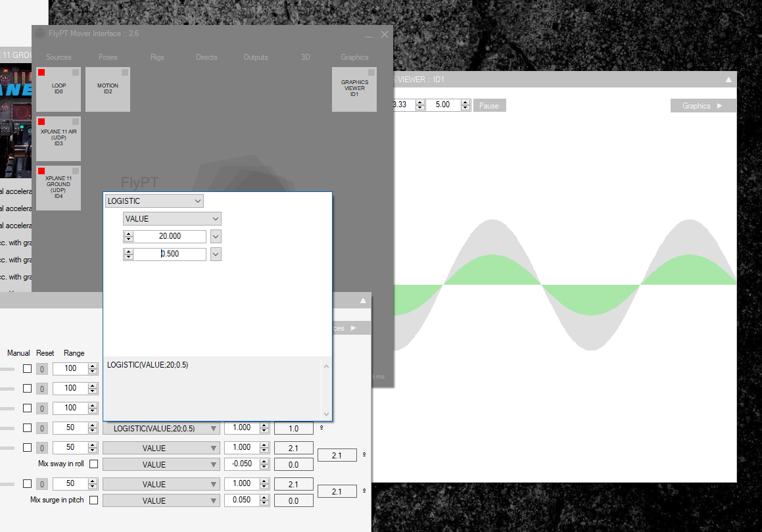762x532 pixels.
Task: Select the XPLANE 11 AIR (UDP) ID3 tile
Action: point(59,139)
